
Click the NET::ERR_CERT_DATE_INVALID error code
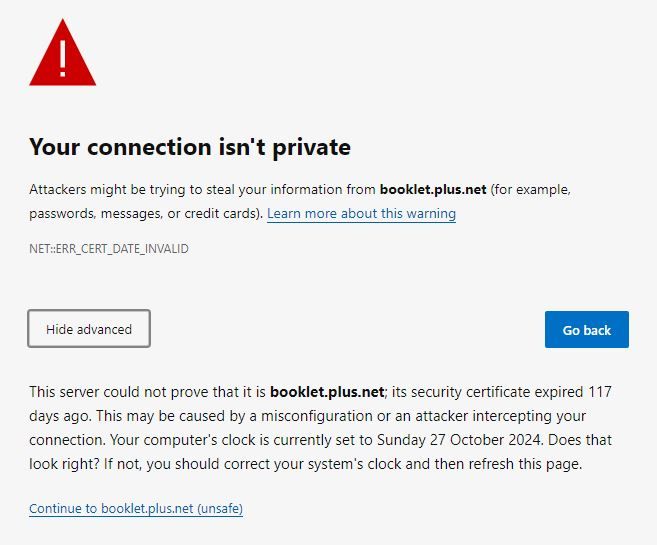coord(109,249)
